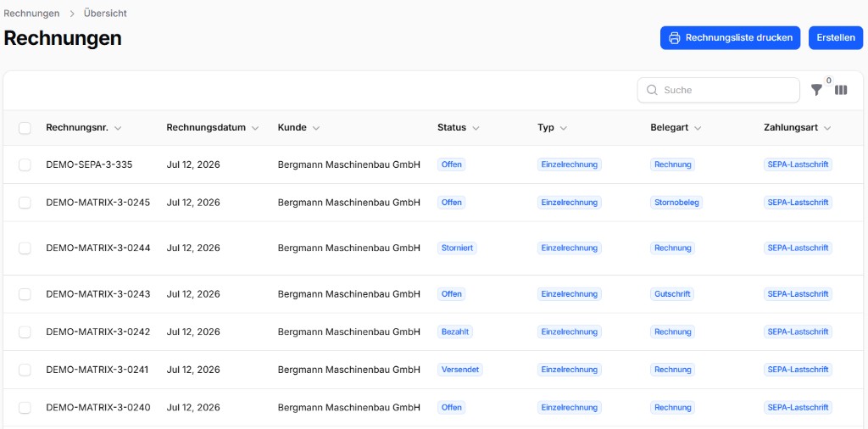Click SEPA-Lastschrift badge in DEMO-SEPA-3-335 row
The width and height of the screenshot is (868, 429).
[798, 164]
